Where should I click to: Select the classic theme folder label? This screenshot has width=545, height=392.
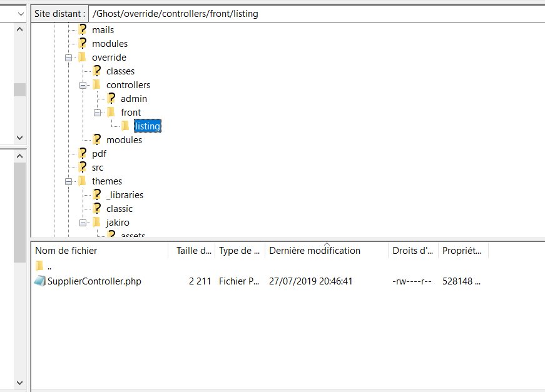coord(120,209)
